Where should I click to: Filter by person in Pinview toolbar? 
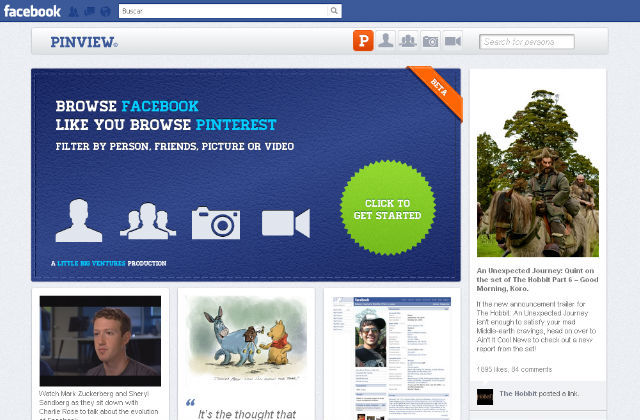385,41
